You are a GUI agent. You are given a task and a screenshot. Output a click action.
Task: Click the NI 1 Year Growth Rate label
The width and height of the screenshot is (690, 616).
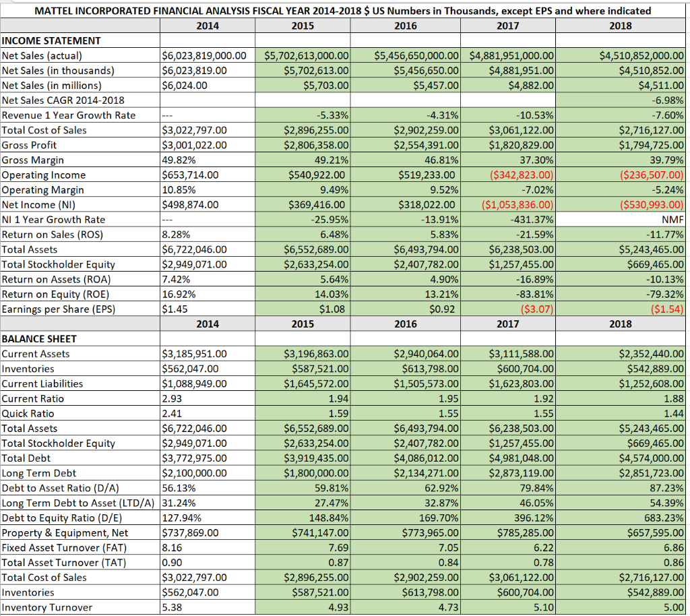pos(53,220)
